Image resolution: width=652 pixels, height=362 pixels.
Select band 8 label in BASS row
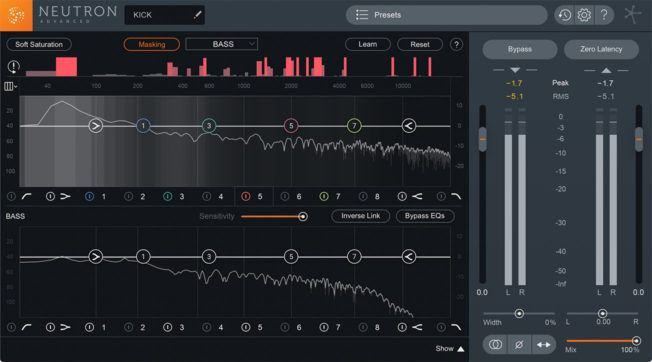tap(377, 327)
